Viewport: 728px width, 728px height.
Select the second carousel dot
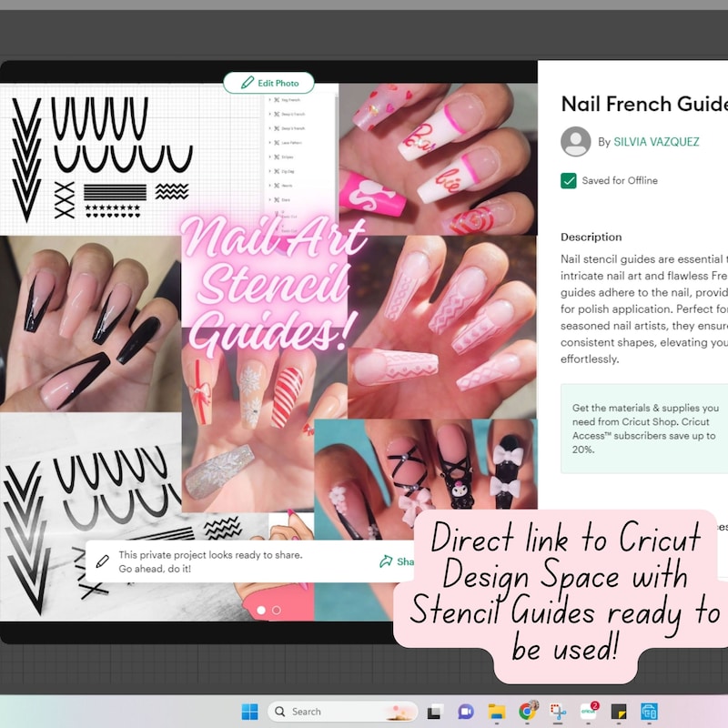[x=276, y=610]
